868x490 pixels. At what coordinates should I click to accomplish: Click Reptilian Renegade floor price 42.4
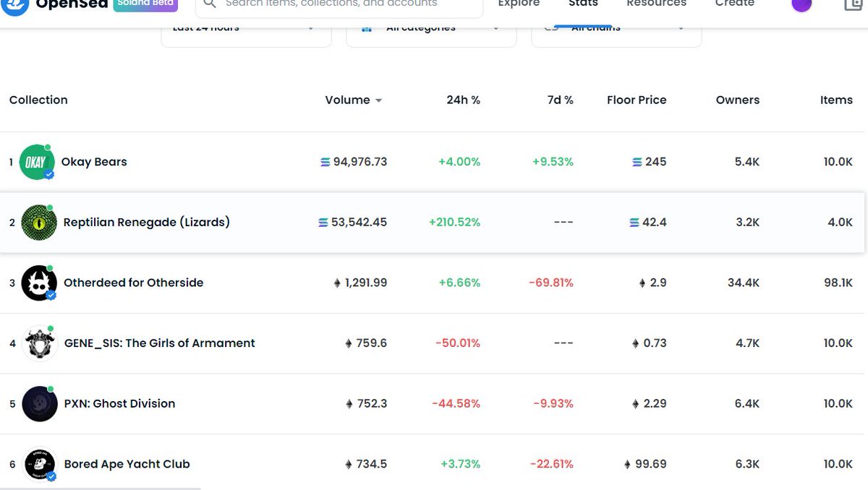[648, 222]
